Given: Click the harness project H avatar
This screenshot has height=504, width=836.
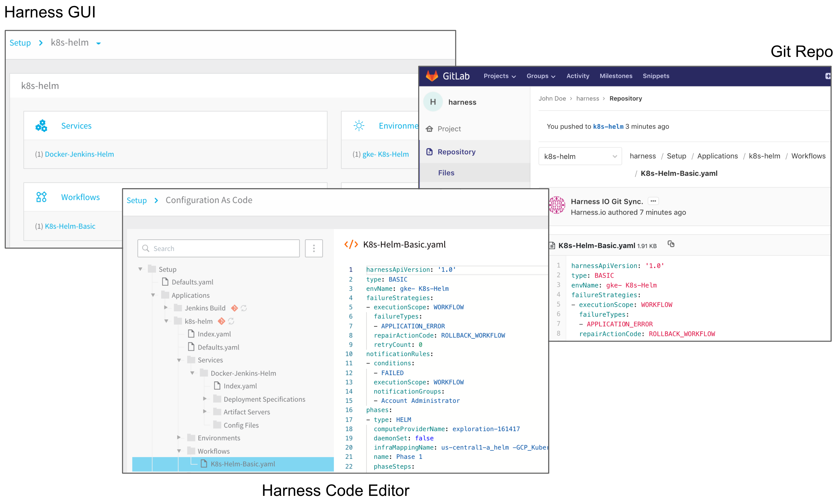Looking at the screenshot, I should click(433, 102).
